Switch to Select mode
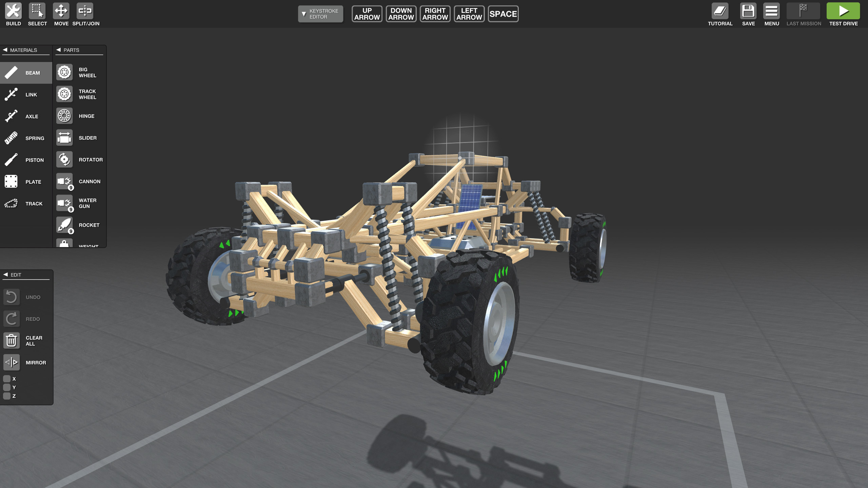Image resolution: width=868 pixels, height=488 pixels. [x=37, y=11]
